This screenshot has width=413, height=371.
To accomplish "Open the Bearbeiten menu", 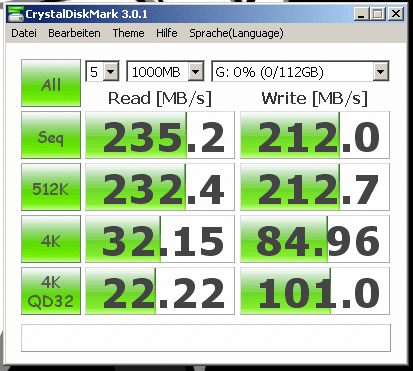I will coord(74,33).
